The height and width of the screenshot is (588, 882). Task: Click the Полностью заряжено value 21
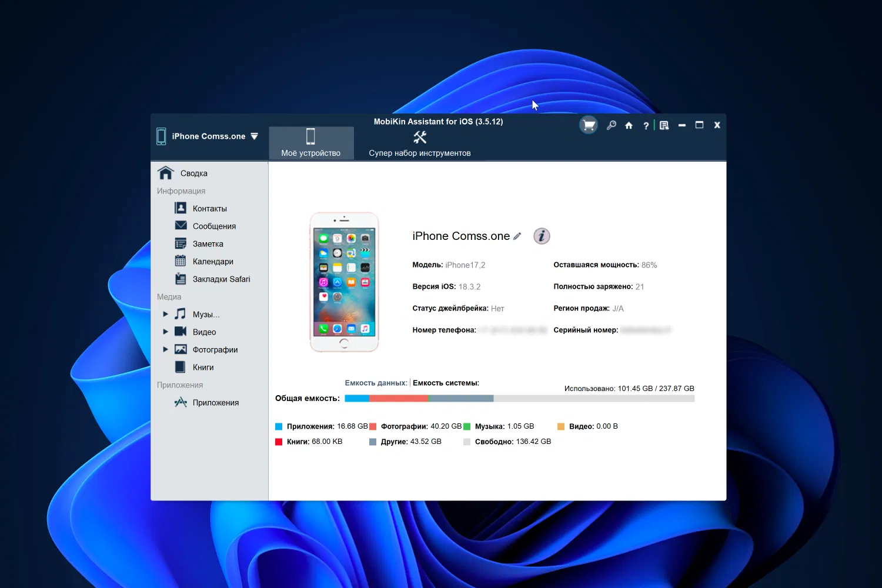pyautogui.click(x=640, y=287)
